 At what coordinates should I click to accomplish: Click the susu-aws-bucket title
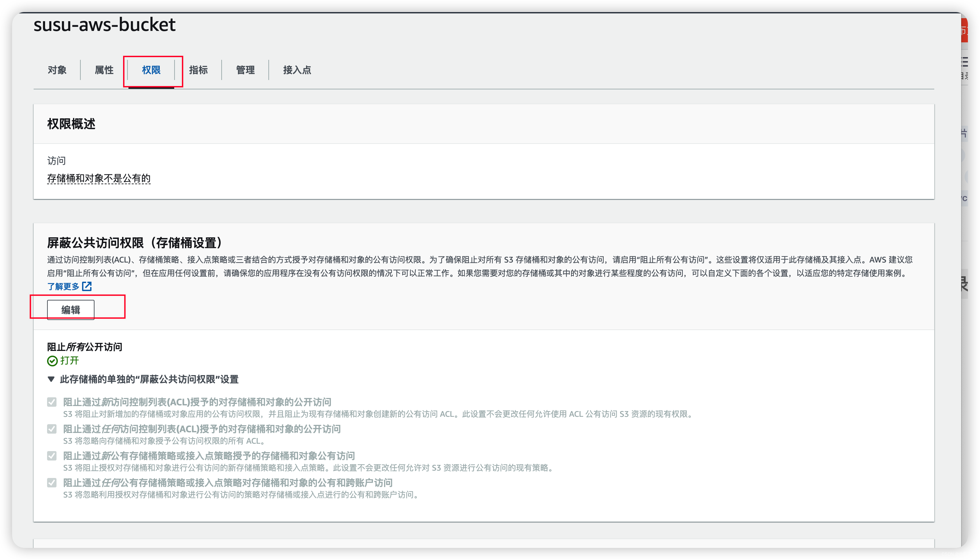coord(105,25)
